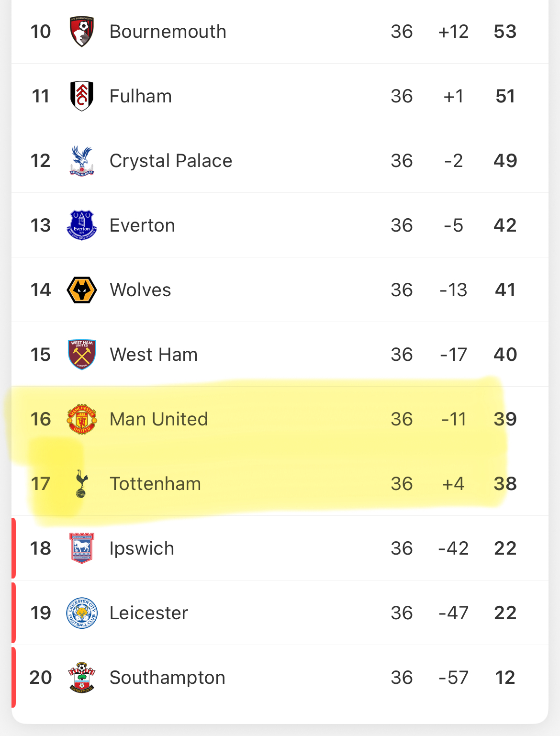Click Everton's 42 points value

(505, 225)
